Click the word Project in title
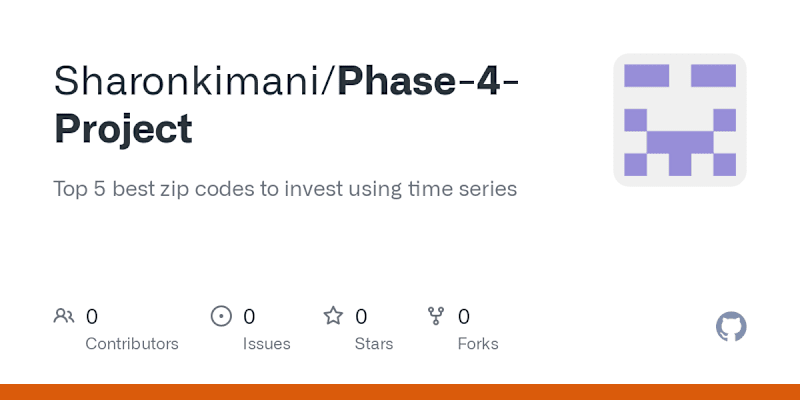The image size is (800, 400). [123, 129]
